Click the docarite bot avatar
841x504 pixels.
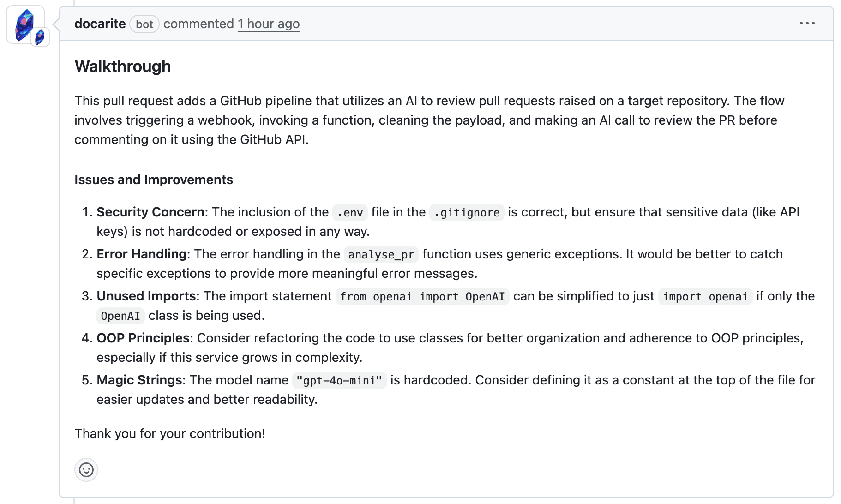26,24
